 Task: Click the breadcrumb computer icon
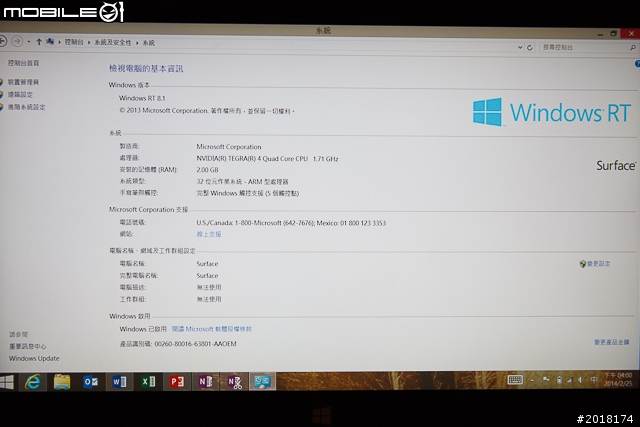click(x=50, y=42)
